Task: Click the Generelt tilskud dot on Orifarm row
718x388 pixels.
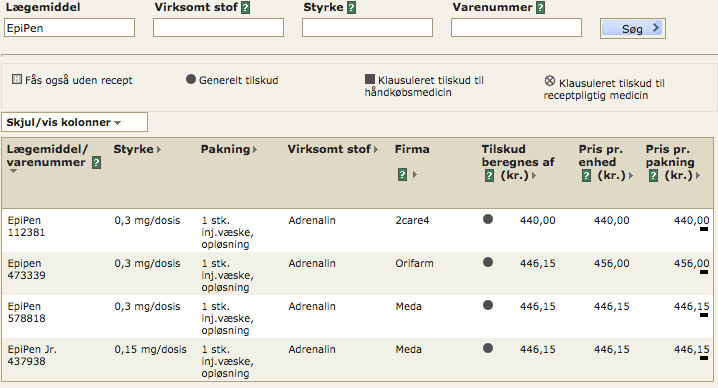Action: (x=488, y=262)
